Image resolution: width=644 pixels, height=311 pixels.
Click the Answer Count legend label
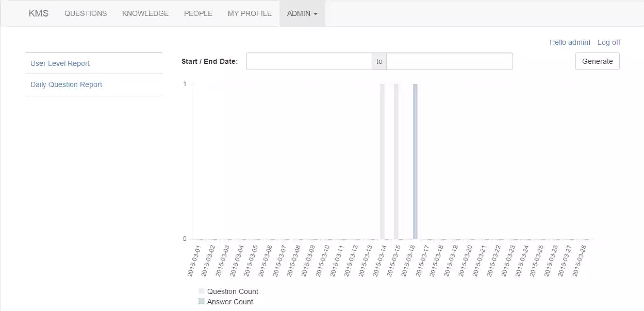pos(230,302)
